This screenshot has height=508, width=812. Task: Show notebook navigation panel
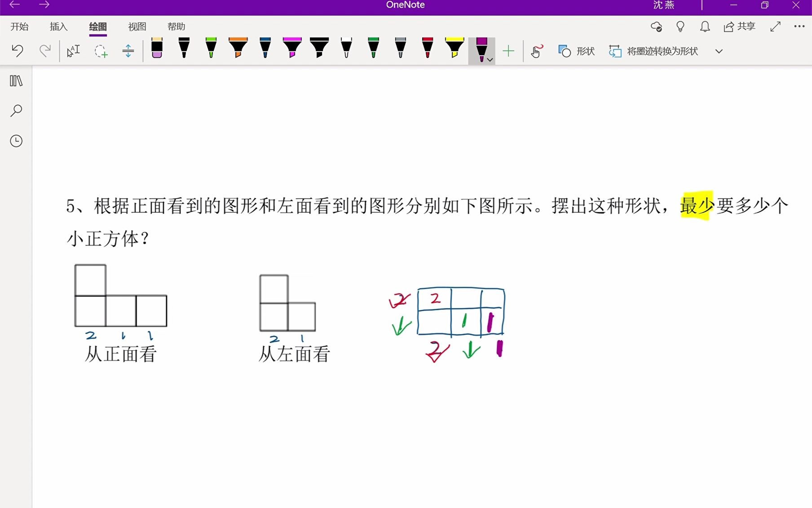16,81
